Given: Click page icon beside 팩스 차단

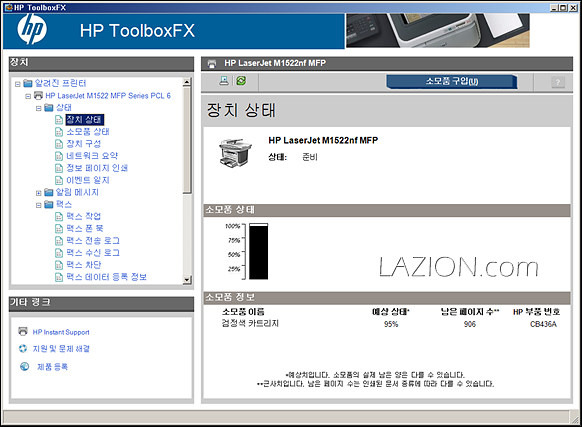Looking at the screenshot, I should pyautogui.click(x=59, y=265).
